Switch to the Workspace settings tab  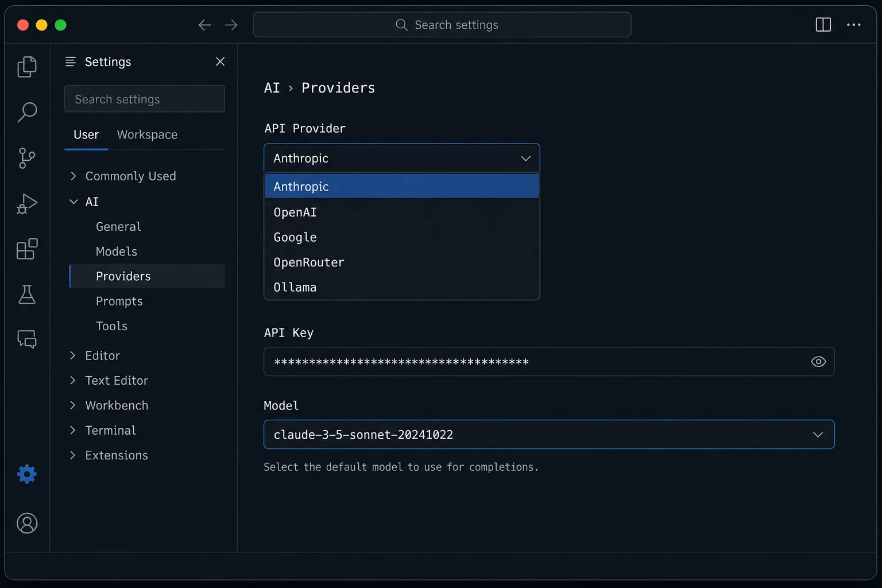tap(147, 135)
